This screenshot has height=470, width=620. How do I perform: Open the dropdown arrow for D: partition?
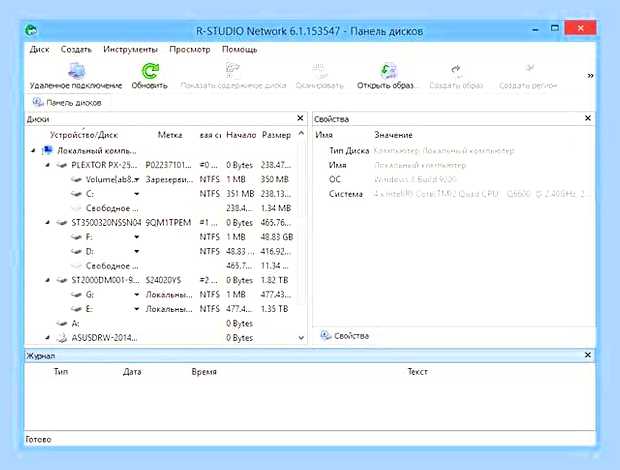coord(136,251)
